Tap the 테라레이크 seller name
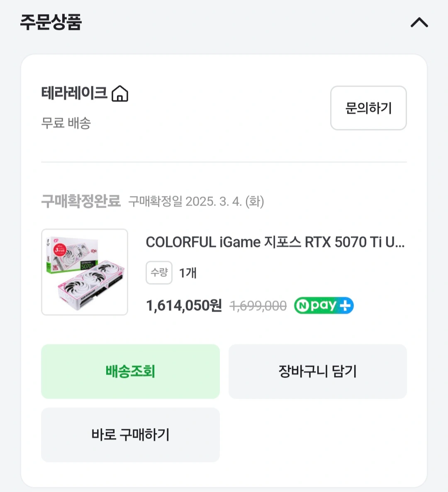The height and width of the screenshot is (492, 448). point(74,93)
